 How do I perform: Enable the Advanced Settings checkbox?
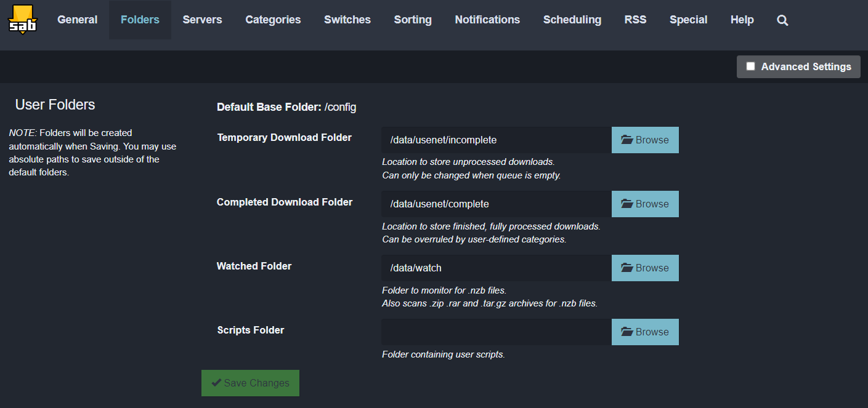(x=750, y=66)
